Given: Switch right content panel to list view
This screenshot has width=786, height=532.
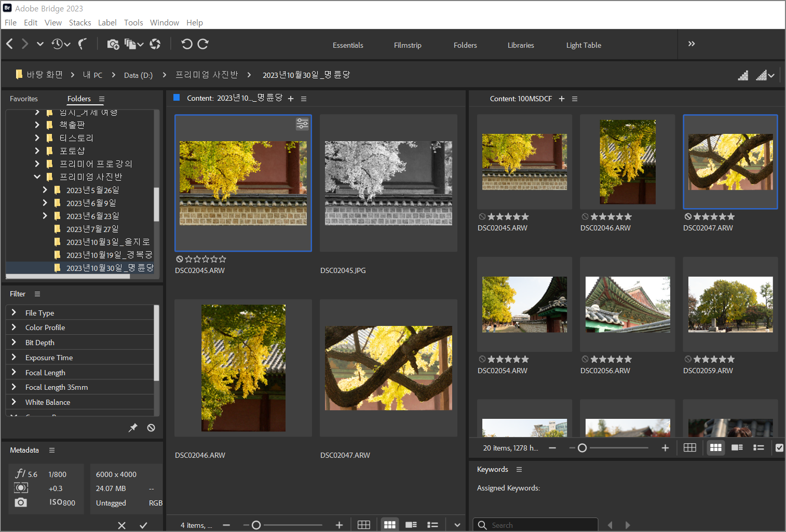Looking at the screenshot, I should 758,447.
